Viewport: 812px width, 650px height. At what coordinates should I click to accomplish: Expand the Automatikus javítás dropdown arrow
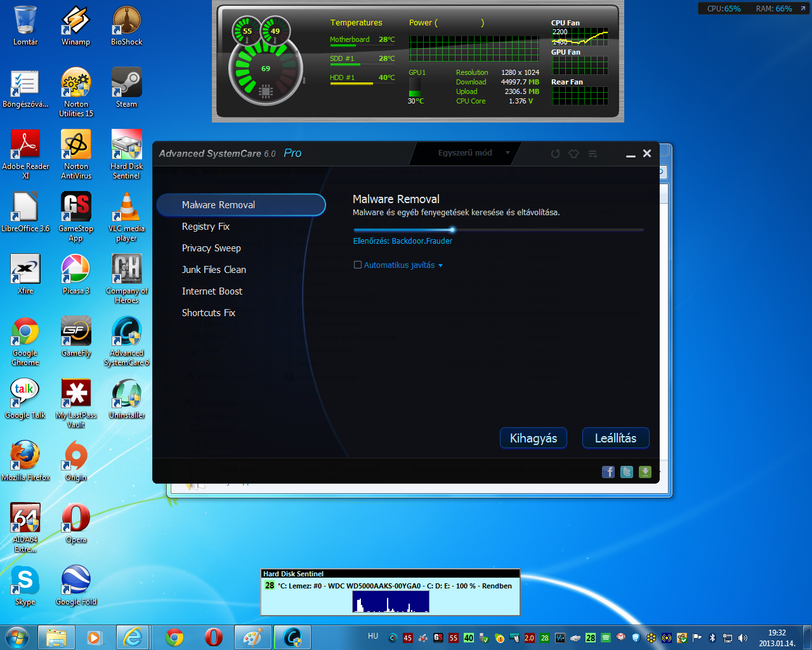pos(440,265)
